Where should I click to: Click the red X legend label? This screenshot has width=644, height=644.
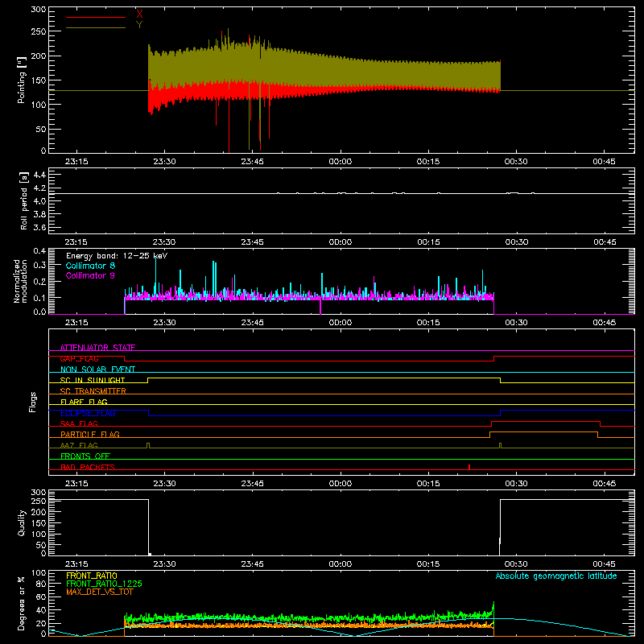(x=139, y=14)
